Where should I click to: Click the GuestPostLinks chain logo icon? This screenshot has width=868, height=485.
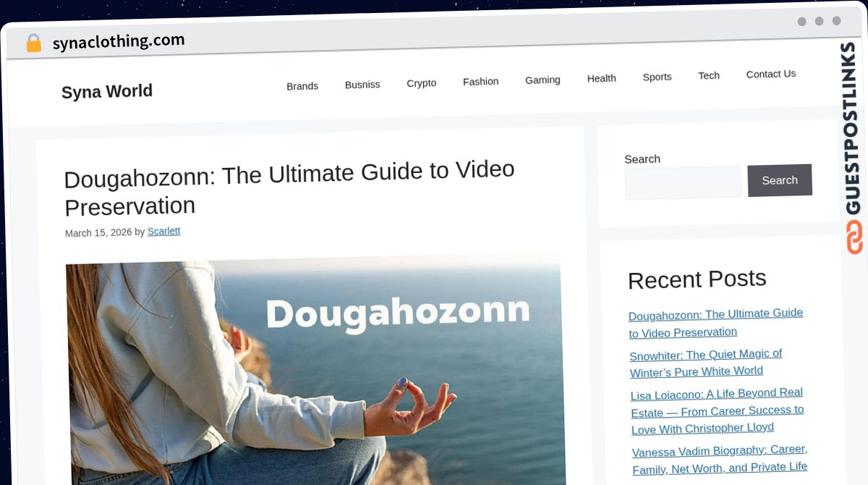[854, 237]
